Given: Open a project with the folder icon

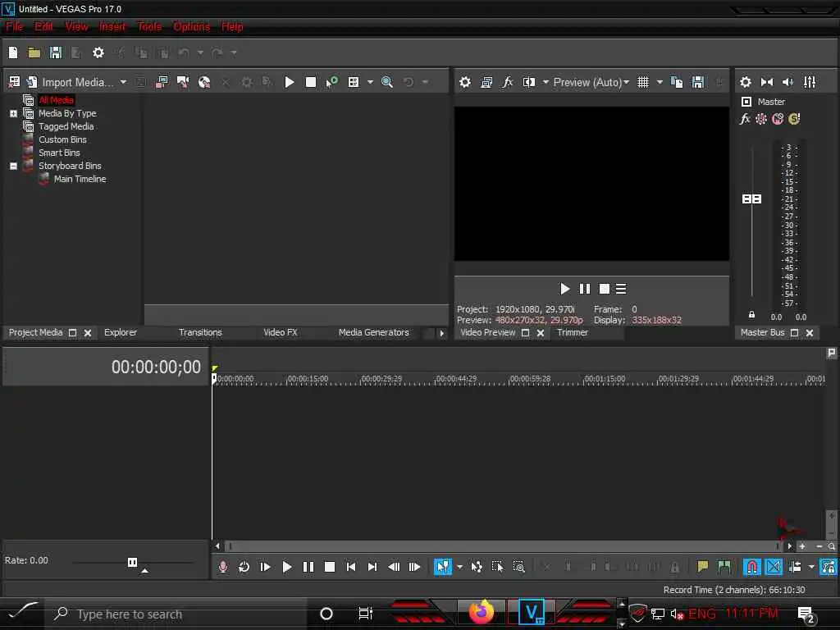Looking at the screenshot, I should [x=34, y=52].
